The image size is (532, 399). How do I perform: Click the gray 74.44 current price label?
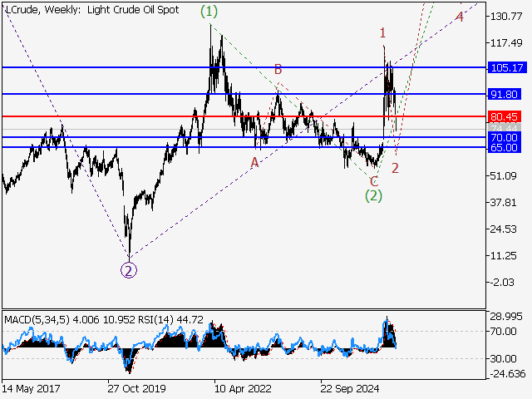click(x=505, y=128)
